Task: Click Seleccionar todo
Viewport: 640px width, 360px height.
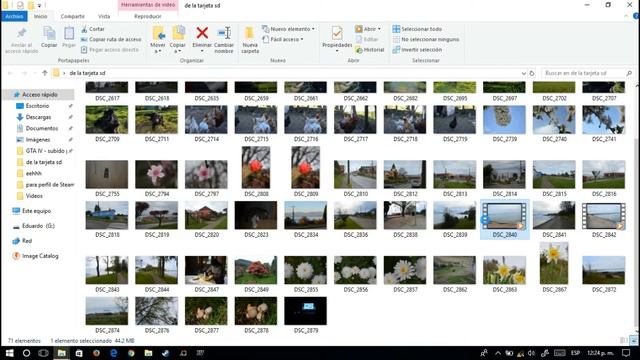Action: tap(417, 29)
